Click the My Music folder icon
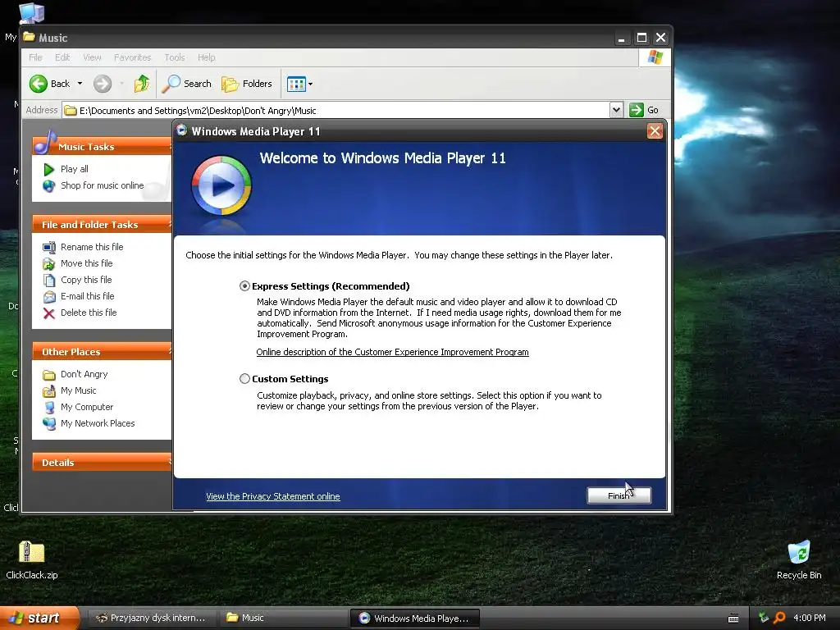Viewport: 840px width, 630px height. (x=48, y=391)
